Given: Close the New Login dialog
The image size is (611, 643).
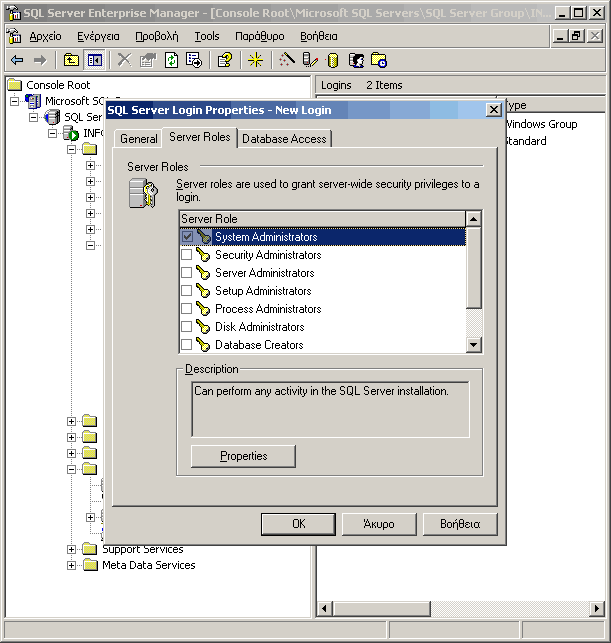Looking at the screenshot, I should pos(494,110).
